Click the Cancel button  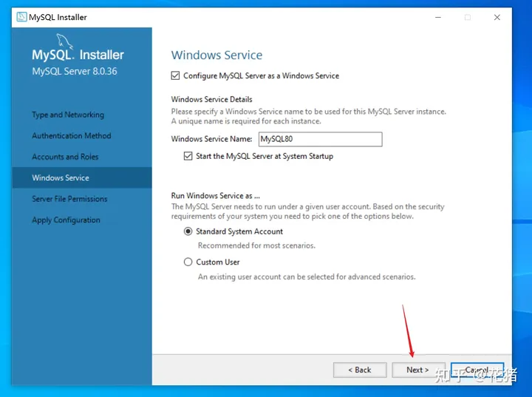point(477,370)
